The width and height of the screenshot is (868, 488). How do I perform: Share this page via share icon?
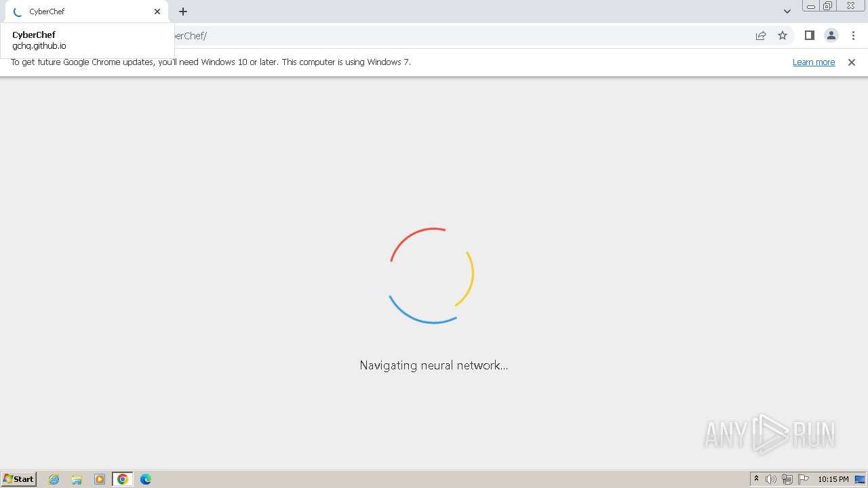(761, 35)
